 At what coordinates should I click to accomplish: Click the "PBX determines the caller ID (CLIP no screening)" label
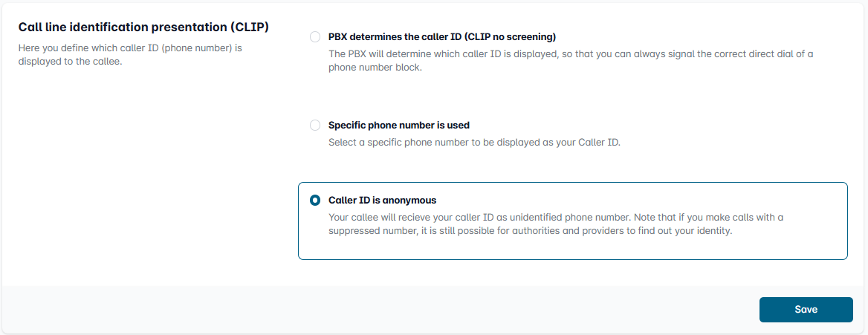coord(441,36)
